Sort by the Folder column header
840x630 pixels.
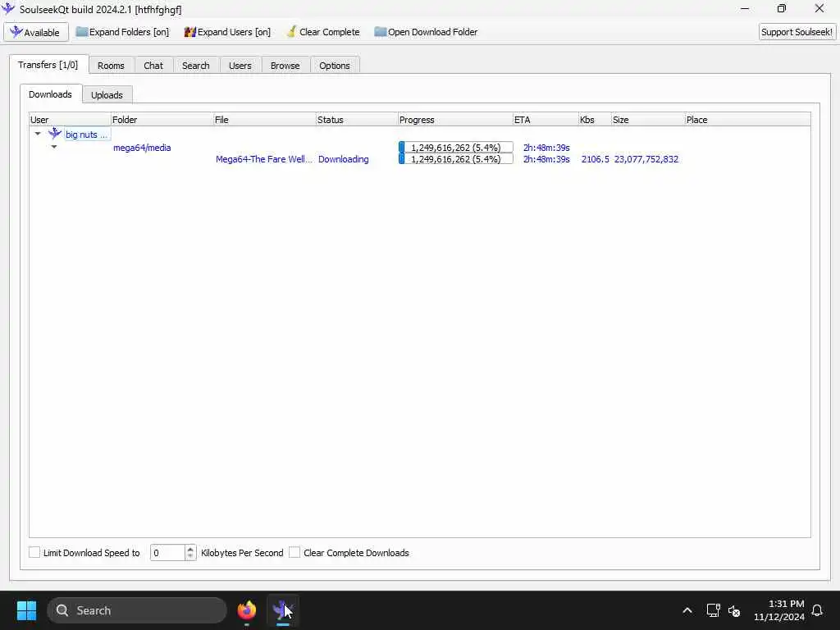click(x=162, y=120)
